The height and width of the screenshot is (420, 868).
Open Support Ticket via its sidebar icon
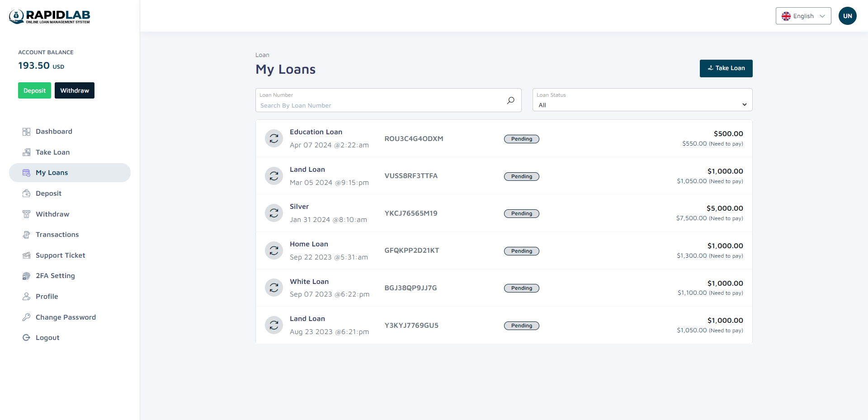click(26, 255)
